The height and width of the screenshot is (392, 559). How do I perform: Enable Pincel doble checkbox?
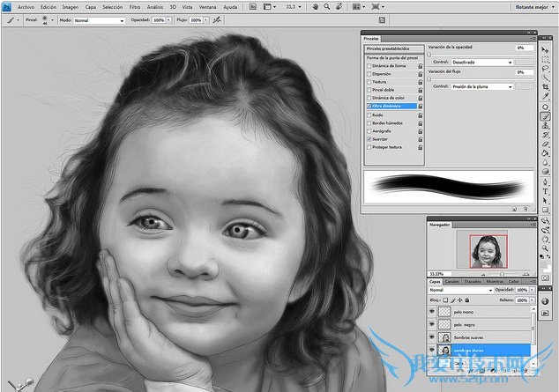369,90
